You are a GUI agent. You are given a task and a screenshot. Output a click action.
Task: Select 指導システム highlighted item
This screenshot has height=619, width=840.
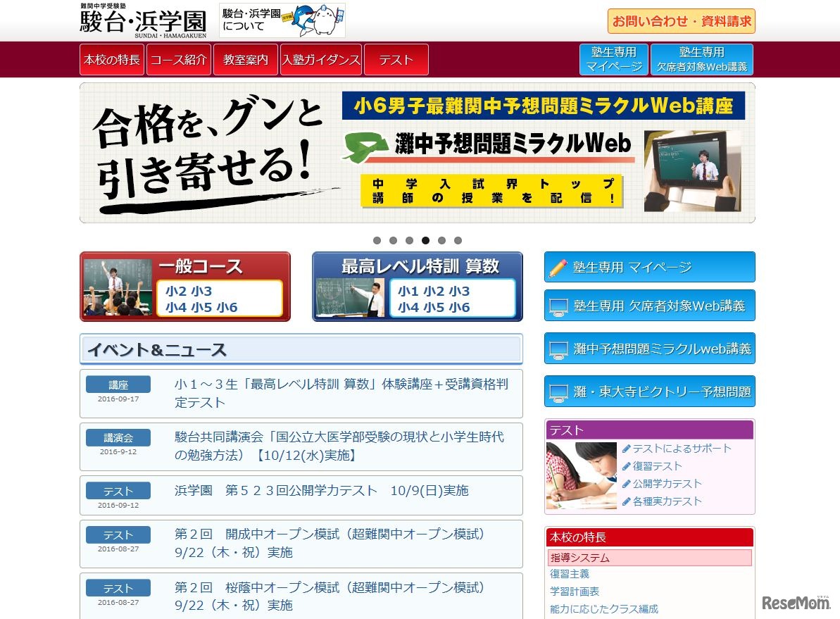[x=650, y=557]
